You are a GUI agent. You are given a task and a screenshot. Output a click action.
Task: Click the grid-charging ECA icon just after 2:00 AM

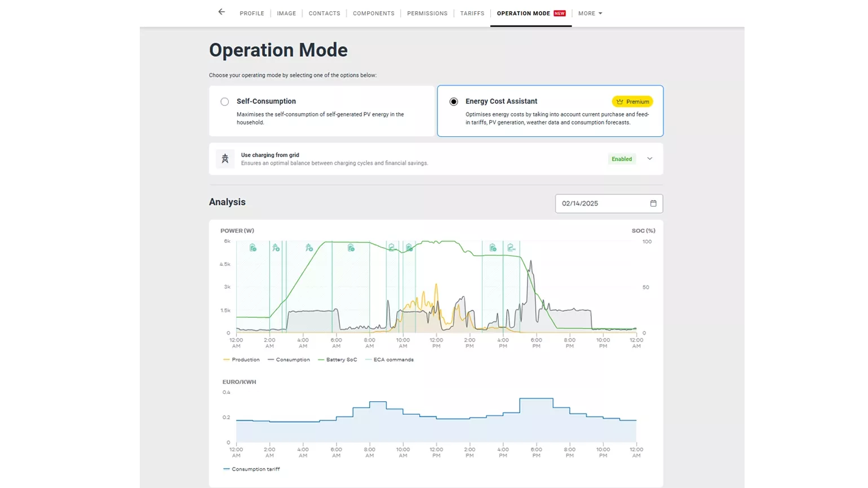tap(276, 248)
